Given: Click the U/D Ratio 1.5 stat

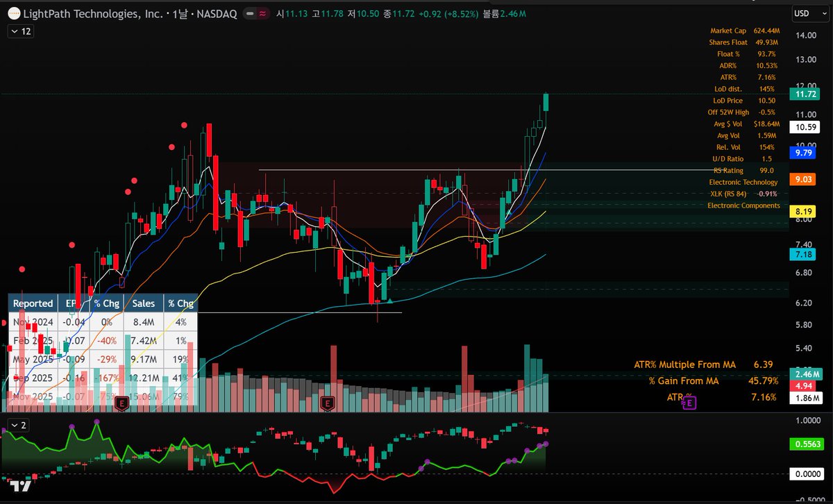Looking at the screenshot, I should [744, 159].
